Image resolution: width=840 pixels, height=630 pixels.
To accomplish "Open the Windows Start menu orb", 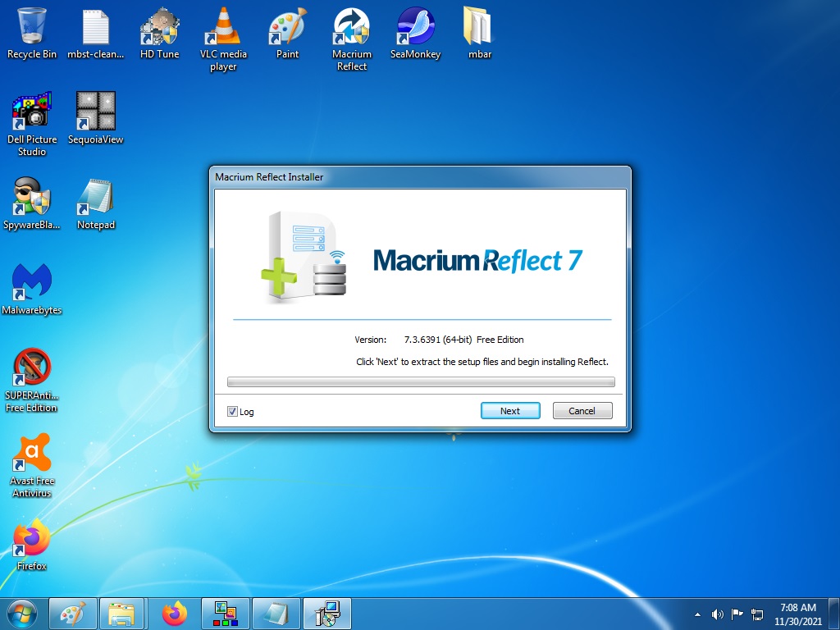I will pos(22,614).
